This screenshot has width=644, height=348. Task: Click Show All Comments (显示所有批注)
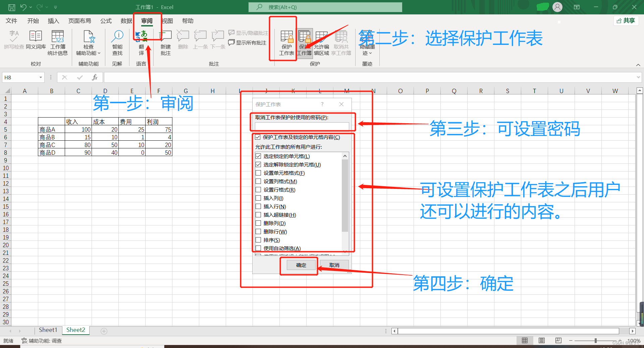pyautogui.click(x=247, y=43)
